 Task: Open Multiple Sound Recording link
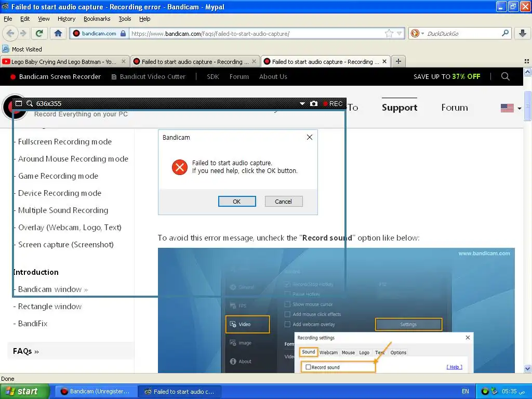pyautogui.click(x=63, y=210)
